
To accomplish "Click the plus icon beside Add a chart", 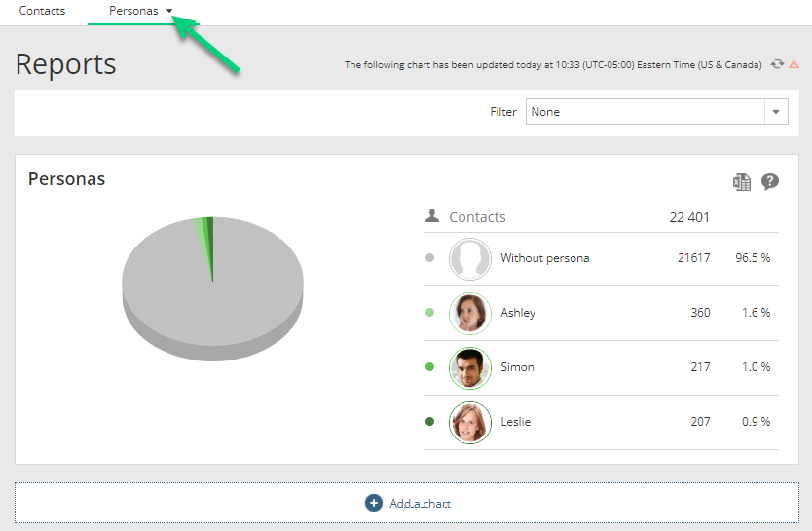I will tap(373, 503).
